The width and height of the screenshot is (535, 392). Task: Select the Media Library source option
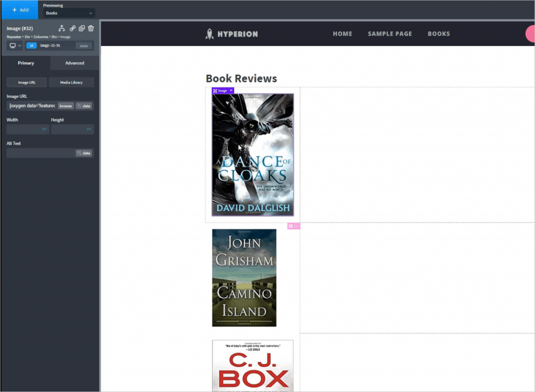tap(71, 82)
